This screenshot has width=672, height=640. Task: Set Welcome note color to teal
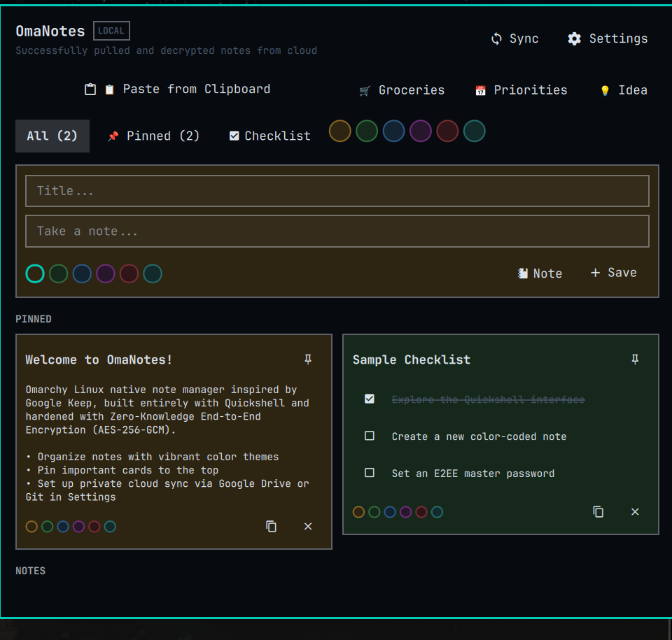(110, 527)
